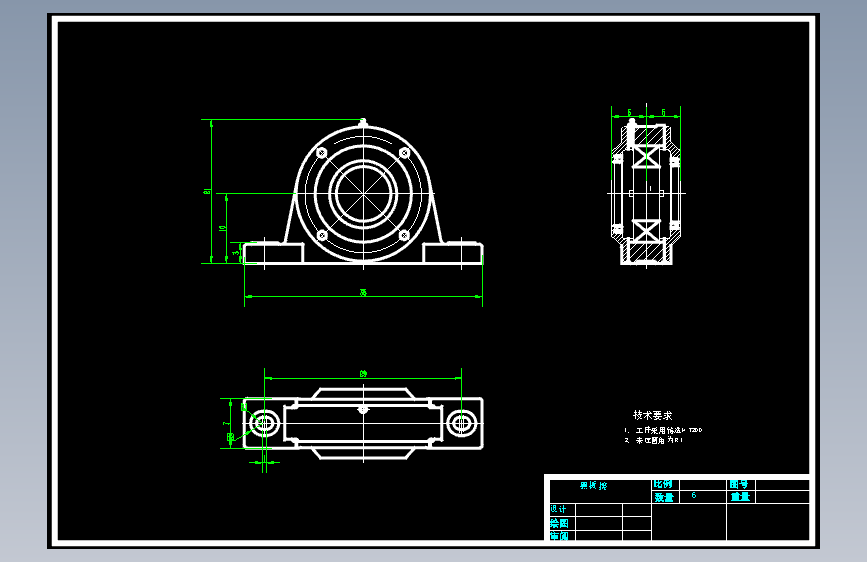Viewport: 867px width, 562px height.
Task: Select technical requirement line 1 text
Action: coord(664,430)
